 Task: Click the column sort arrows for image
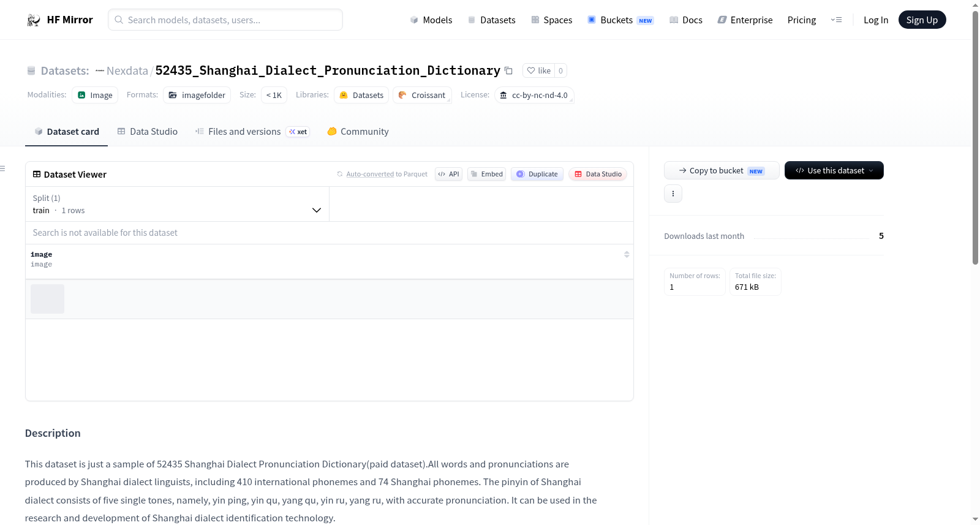[627, 254]
